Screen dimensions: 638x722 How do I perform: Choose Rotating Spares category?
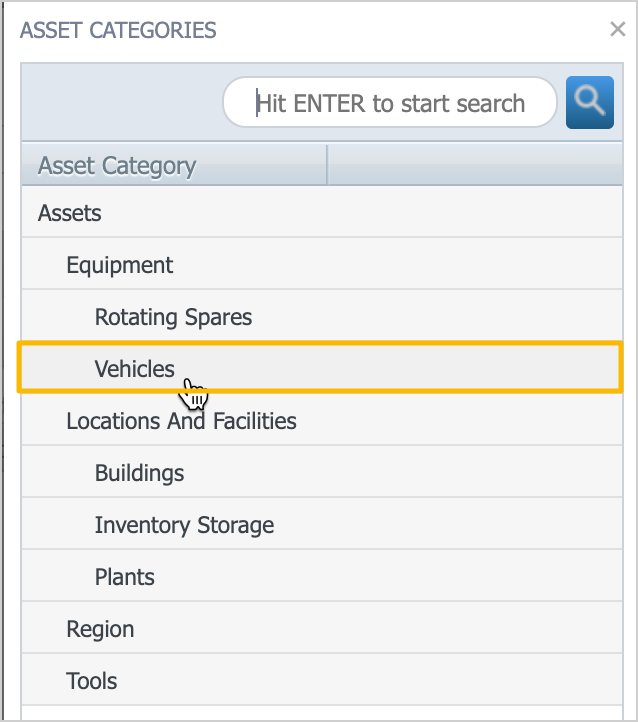[x=173, y=317]
